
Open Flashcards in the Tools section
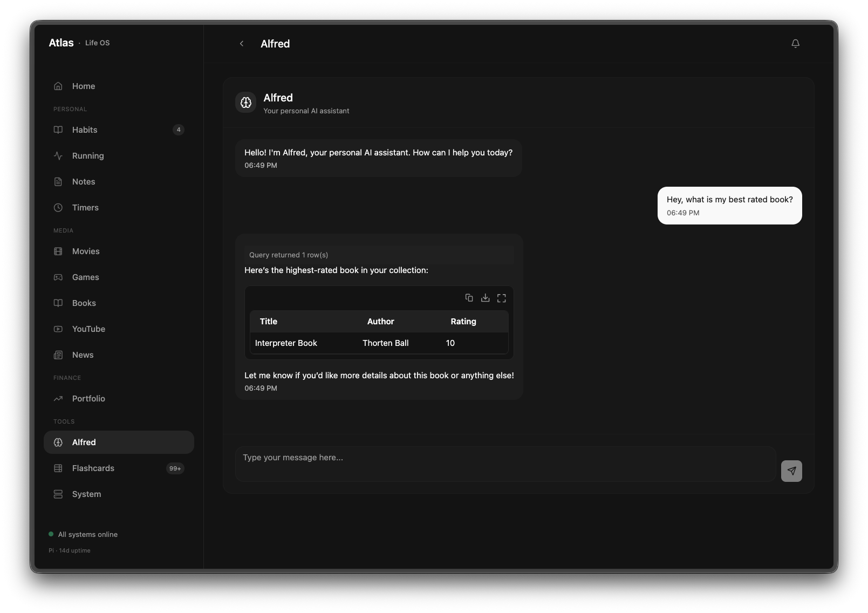pyautogui.click(x=93, y=468)
